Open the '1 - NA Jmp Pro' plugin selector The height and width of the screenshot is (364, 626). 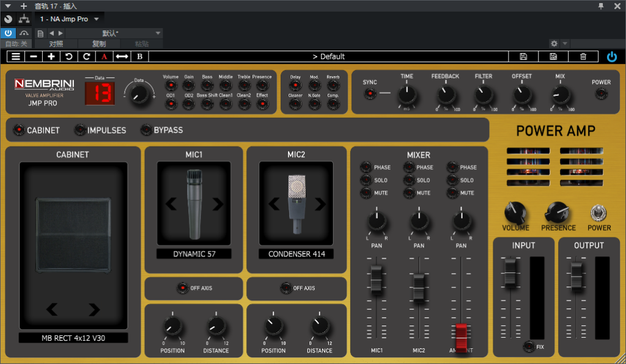(x=69, y=19)
